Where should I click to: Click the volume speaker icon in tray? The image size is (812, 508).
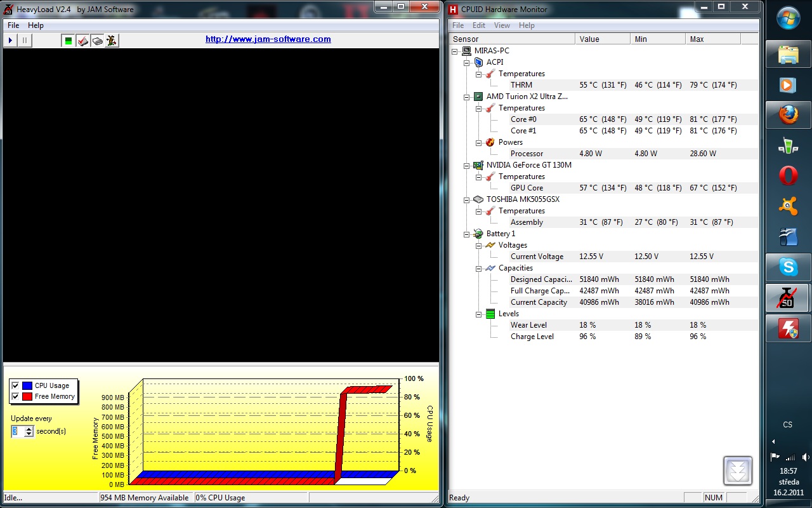coord(805,457)
